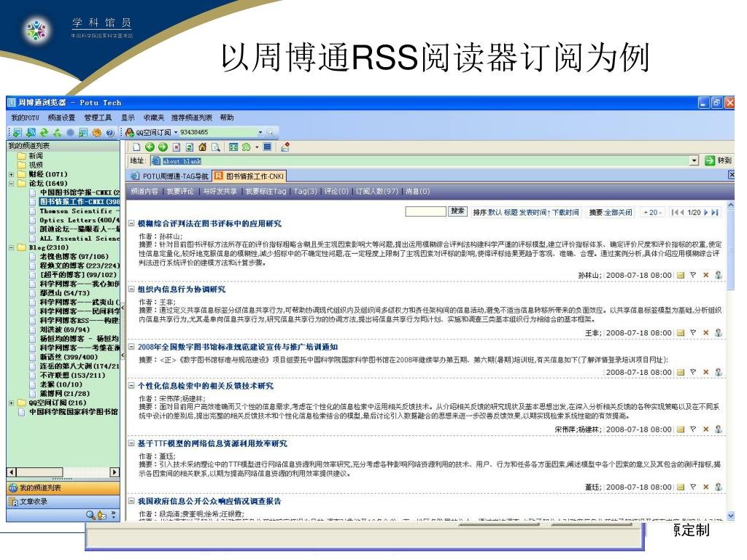Image resolution: width=747 pixels, height=560 pixels.
Task: Click the green Forward arrow in the browser toolbar
Action: [163, 147]
